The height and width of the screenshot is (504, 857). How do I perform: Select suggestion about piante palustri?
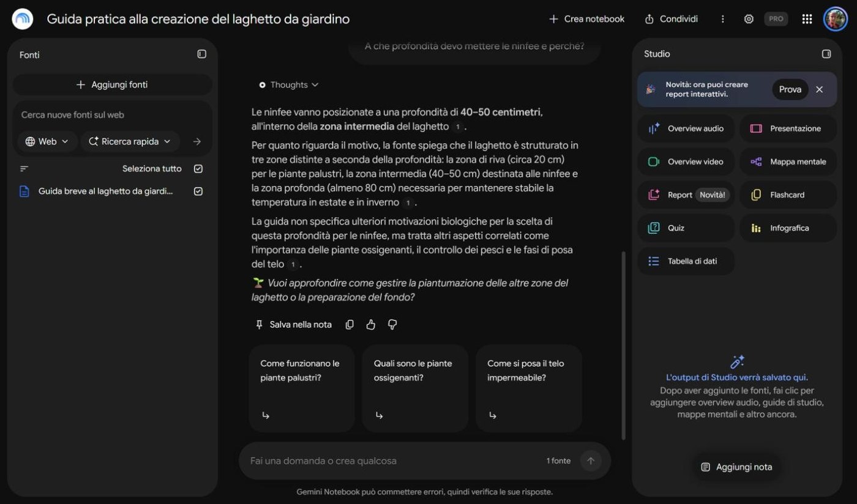(x=302, y=388)
